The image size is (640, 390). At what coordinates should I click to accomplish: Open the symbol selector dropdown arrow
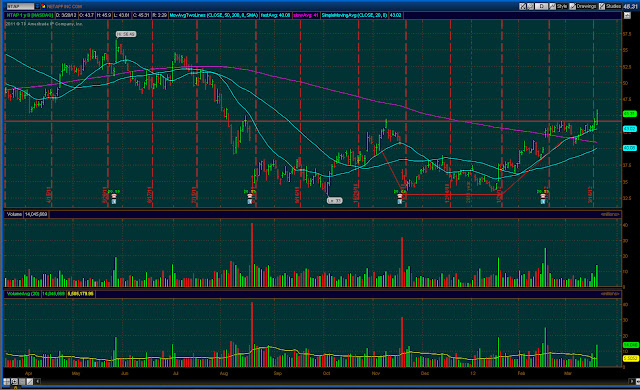[37, 6]
